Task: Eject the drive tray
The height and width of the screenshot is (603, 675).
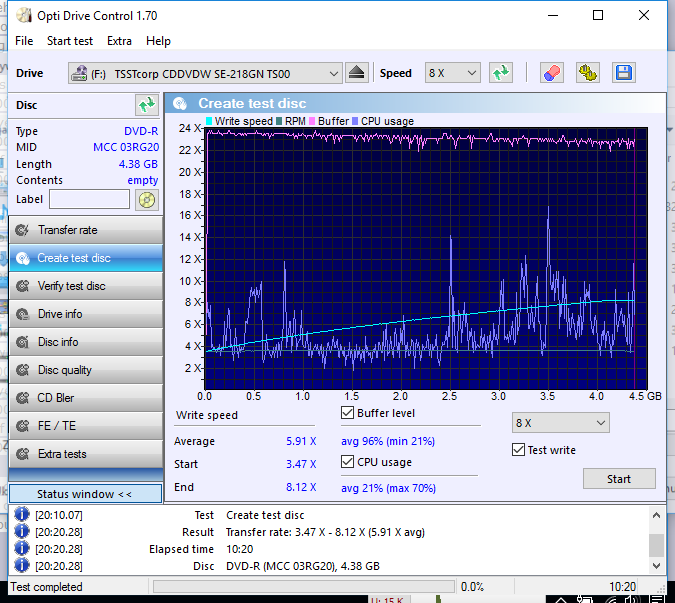Action: tap(356, 73)
